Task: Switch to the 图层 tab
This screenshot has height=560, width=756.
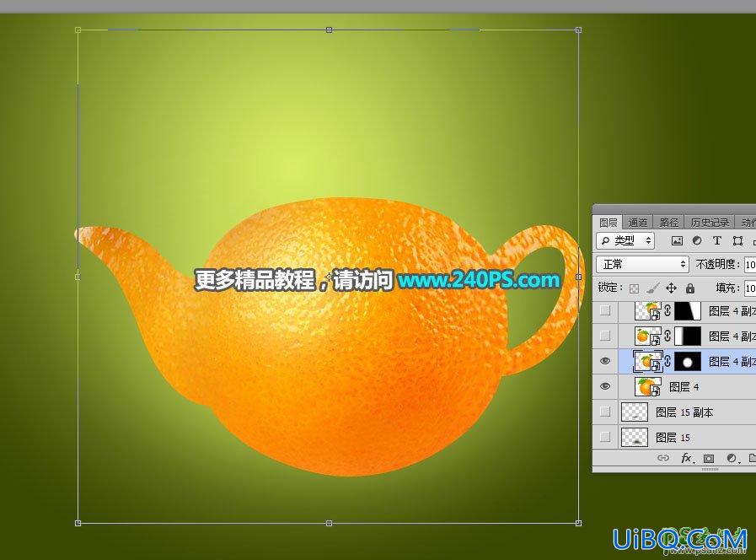Action: point(608,223)
